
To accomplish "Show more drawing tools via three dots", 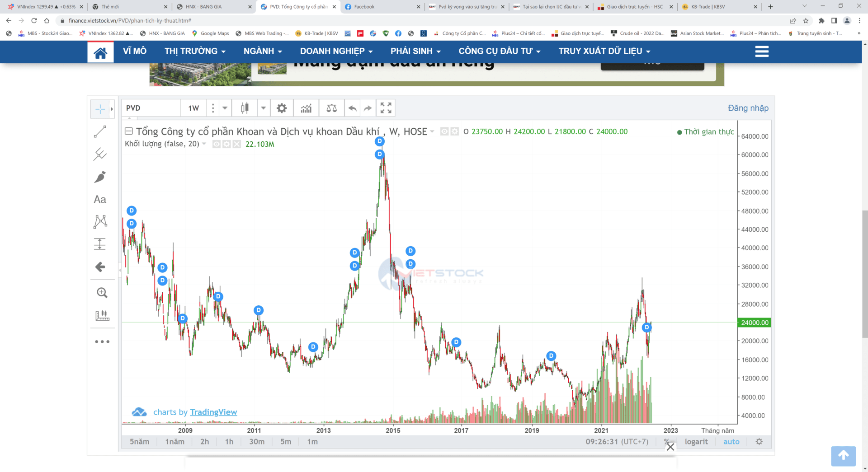I will (102, 341).
